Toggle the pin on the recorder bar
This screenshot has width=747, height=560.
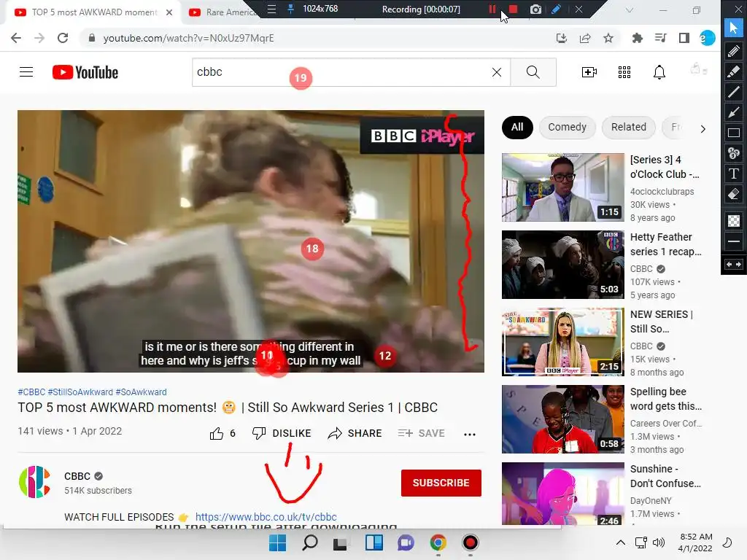pos(290,9)
